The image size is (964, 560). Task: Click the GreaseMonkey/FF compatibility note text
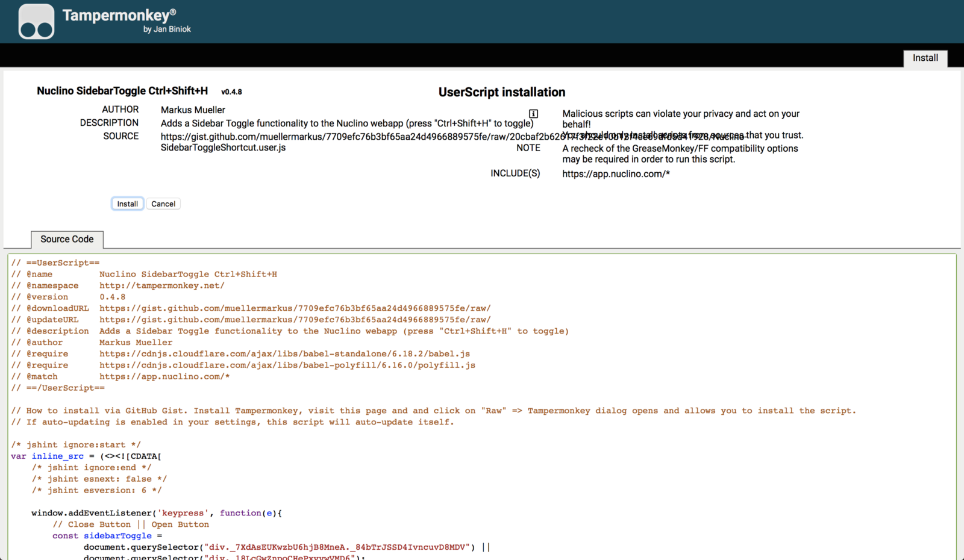coord(680,154)
